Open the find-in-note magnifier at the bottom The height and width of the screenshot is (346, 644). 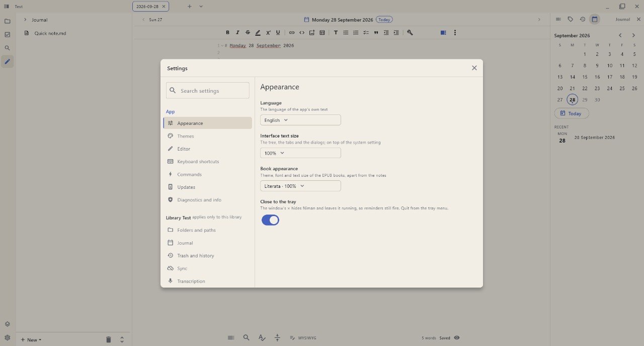pyautogui.click(x=246, y=337)
